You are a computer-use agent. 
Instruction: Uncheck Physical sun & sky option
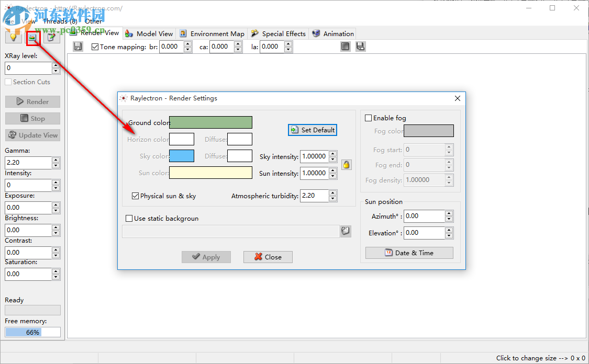(135, 196)
